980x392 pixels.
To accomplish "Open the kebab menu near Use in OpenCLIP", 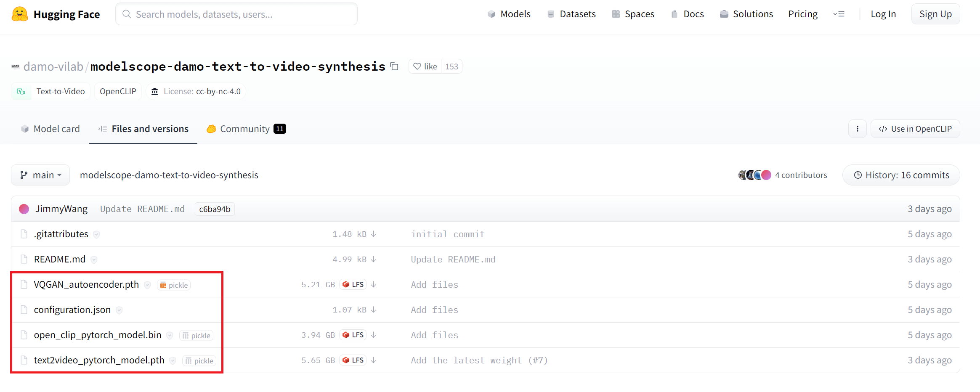I will [x=857, y=129].
